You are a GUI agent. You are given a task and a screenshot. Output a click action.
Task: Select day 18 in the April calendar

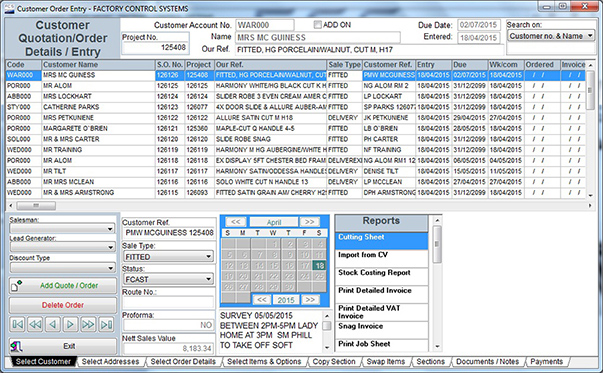319,265
